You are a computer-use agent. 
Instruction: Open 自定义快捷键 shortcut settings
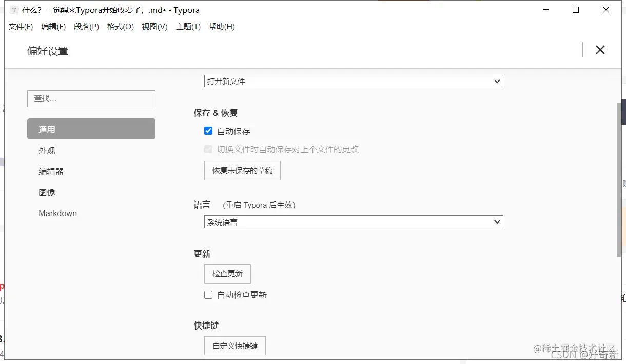234,346
